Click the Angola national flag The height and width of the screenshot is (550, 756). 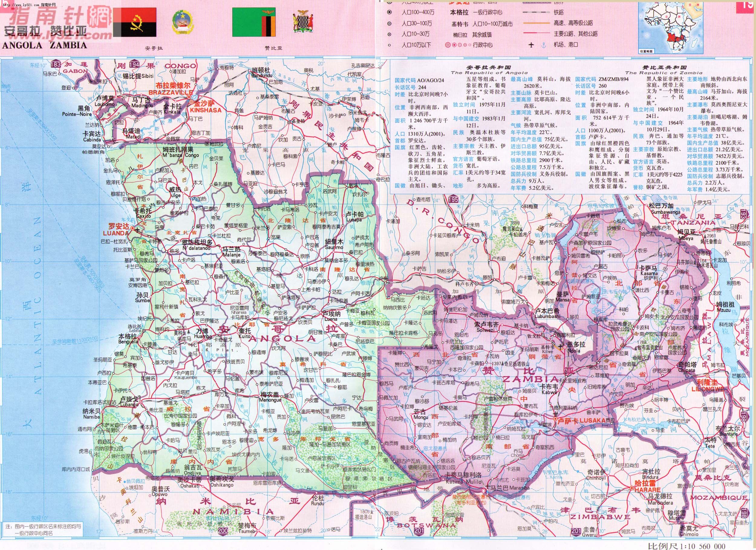(x=134, y=23)
